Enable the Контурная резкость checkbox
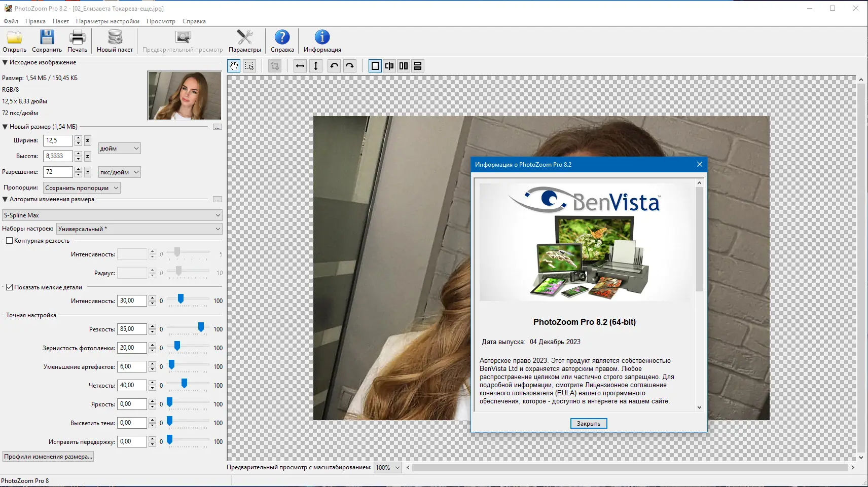Viewport: 868px width, 487px height. [10, 241]
